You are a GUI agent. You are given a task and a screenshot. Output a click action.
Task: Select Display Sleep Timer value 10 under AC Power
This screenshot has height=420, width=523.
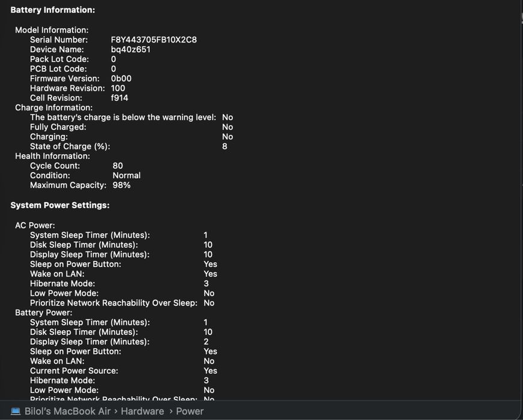tap(208, 254)
